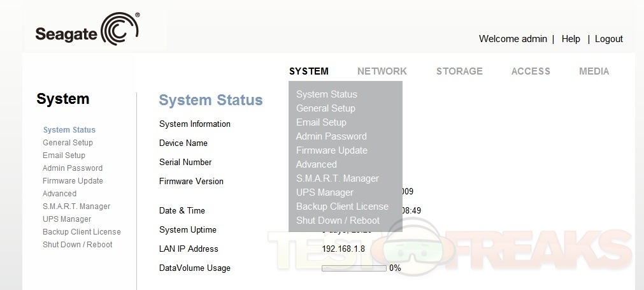This screenshot has height=290, width=644.
Task: Choose Shut Down / Reboot in dropdown
Action: coord(338,221)
